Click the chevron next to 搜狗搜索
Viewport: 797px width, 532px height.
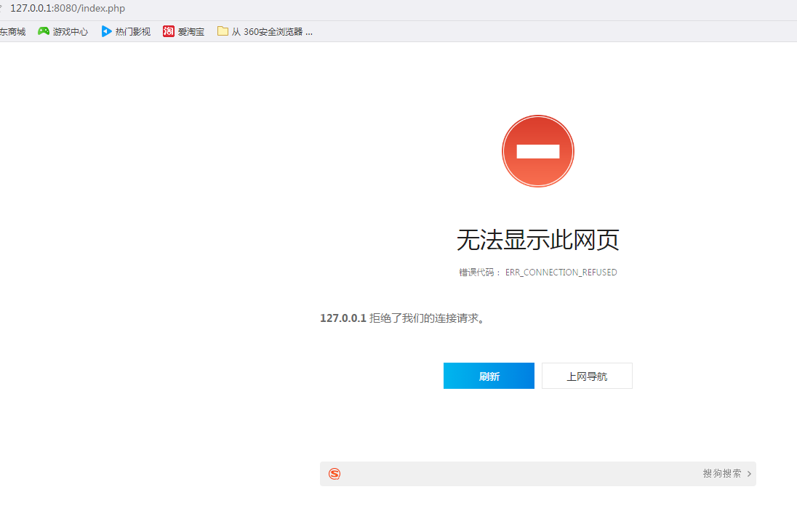click(x=749, y=474)
